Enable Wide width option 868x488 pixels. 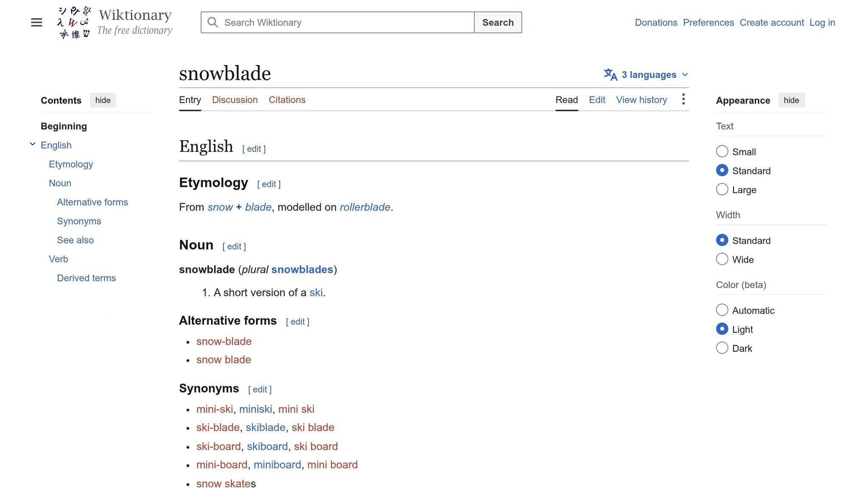click(x=722, y=259)
